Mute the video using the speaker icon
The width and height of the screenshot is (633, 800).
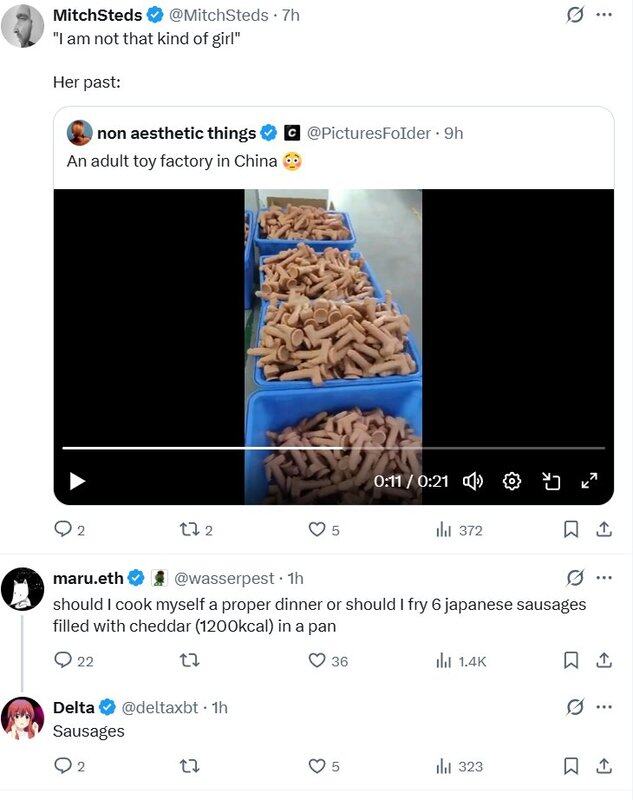473,482
